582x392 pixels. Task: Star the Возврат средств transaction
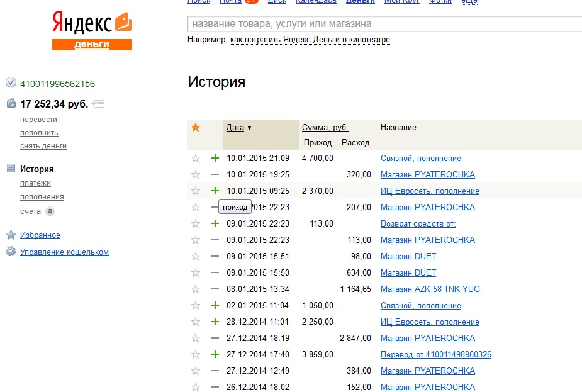(196, 223)
